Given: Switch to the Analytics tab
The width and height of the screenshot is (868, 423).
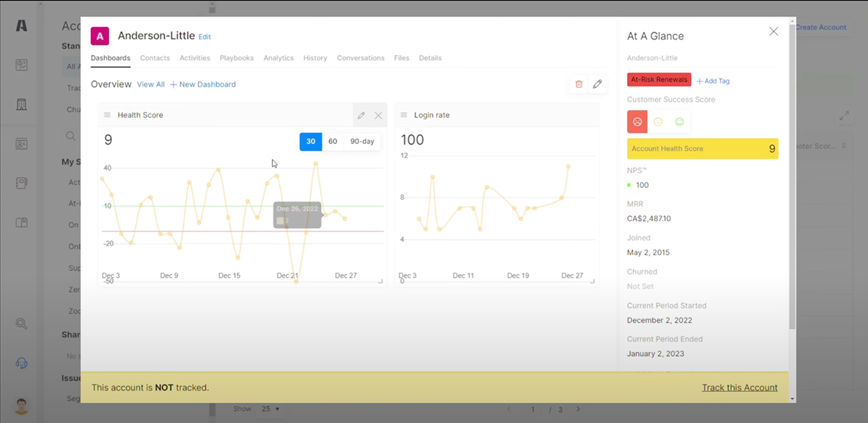Looking at the screenshot, I should [278, 58].
